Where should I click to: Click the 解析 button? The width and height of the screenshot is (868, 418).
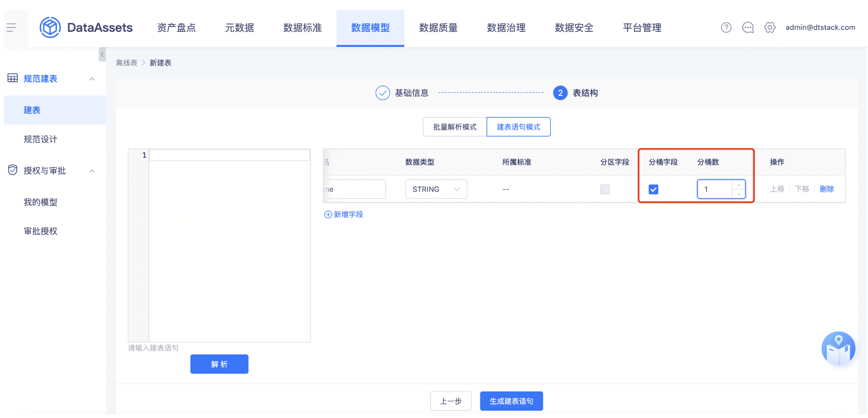219,364
